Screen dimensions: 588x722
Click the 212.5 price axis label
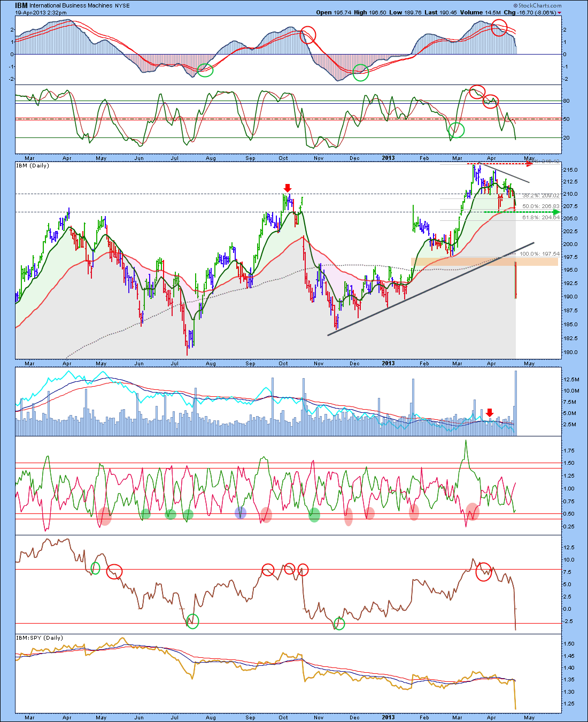pos(570,182)
